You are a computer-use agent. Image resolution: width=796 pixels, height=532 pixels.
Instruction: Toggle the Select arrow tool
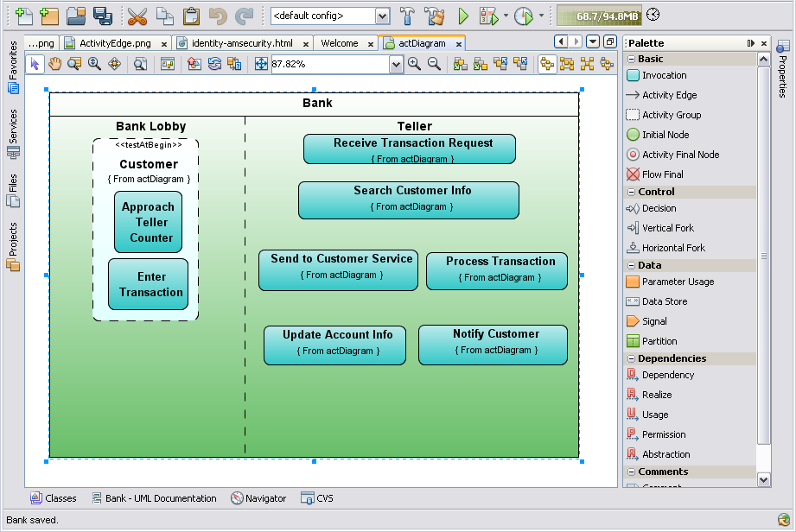(35, 64)
